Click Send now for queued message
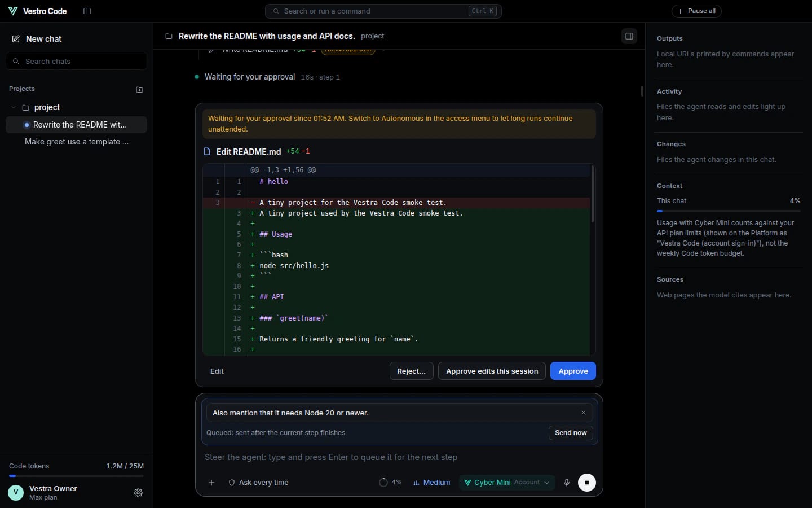Image resolution: width=812 pixels, height=508 pixels. [x=571, y=433]
